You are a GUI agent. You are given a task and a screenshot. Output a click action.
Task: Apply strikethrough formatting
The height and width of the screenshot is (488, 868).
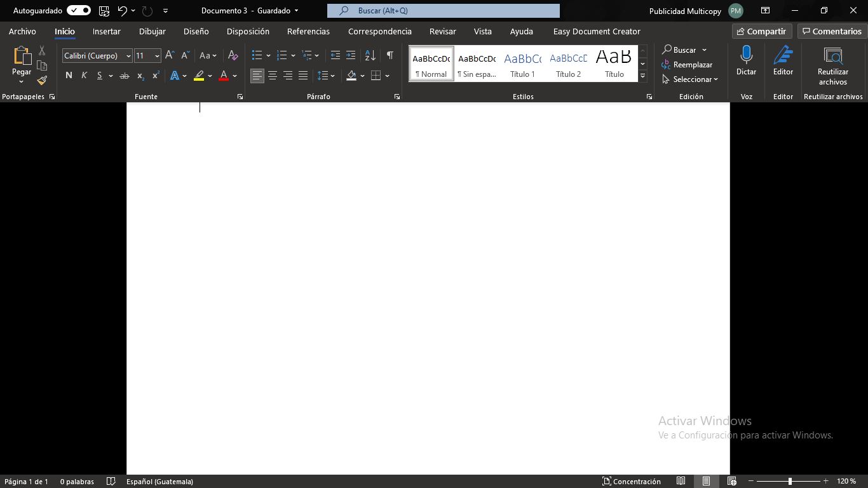tap(125, 76)
